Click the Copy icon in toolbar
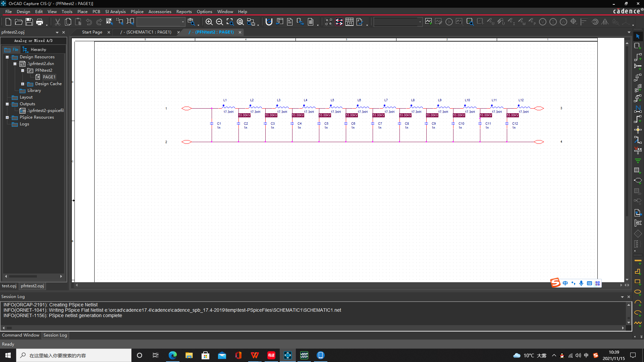Screen dimensions: 644x362 pyautogui.click(x=68, y=22)
